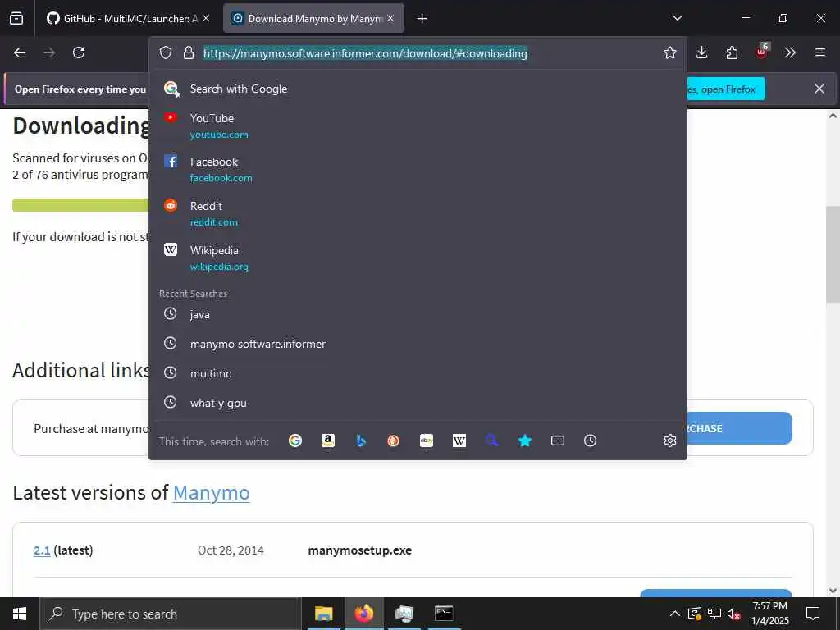This screenshot has height=630, width=840.
Task: Click the green download progress bar
Action: [x=80, y=204]
